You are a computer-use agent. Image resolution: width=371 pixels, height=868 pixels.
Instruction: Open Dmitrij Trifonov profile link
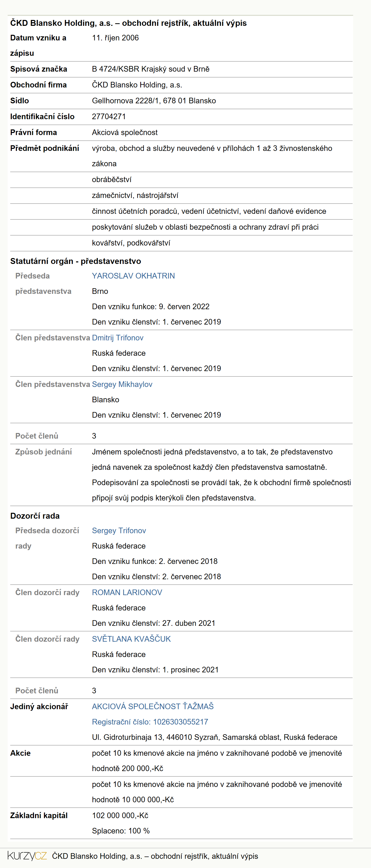click(118, 338)
